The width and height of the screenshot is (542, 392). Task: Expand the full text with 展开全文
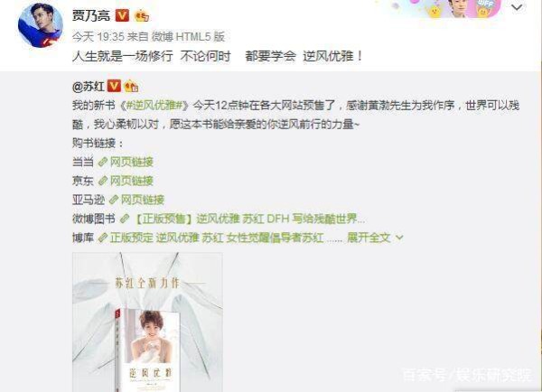click(375, 238)
